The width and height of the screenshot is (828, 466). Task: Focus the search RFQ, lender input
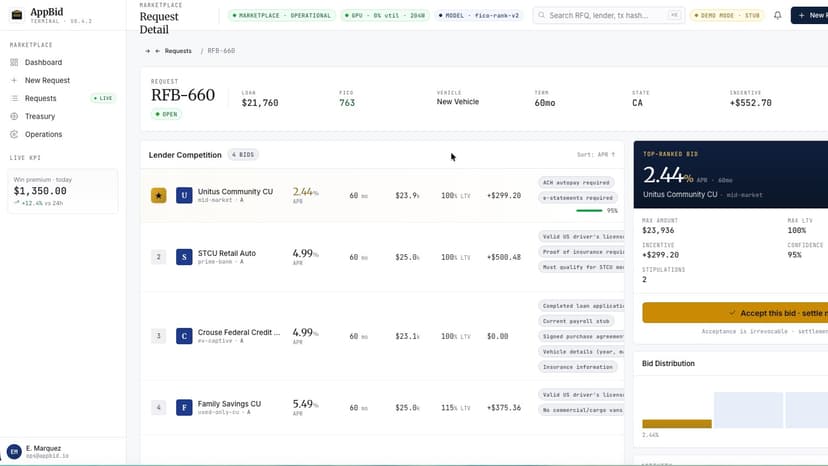click(609, 15)
